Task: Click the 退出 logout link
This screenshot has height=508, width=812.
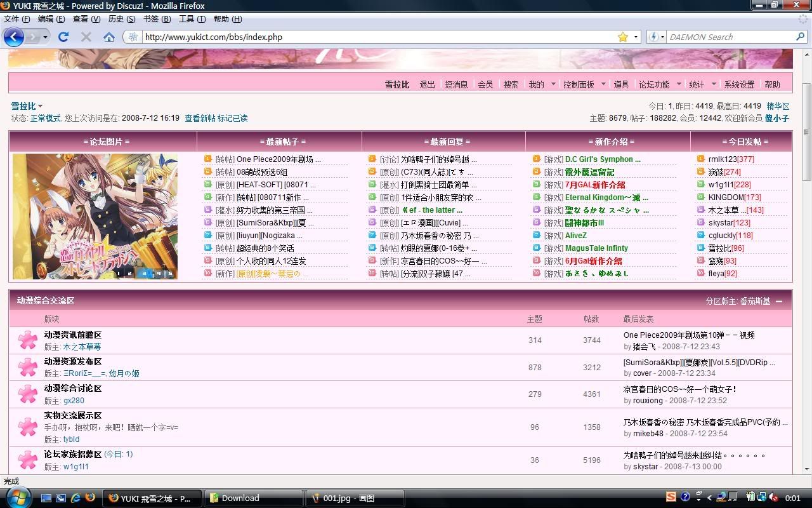Action: tap(427, 84)
